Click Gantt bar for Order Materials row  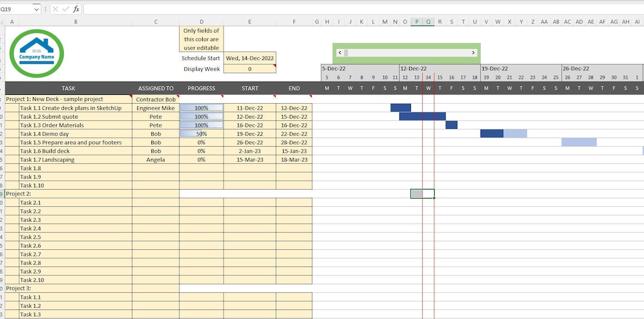[x=451, y=125]
